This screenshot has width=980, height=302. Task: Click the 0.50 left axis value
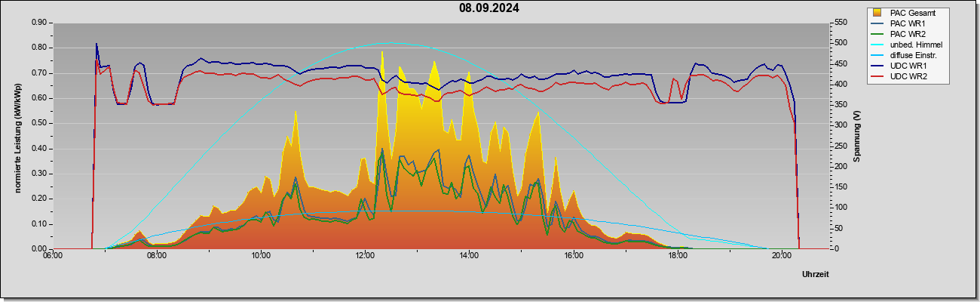pos(39,123)
